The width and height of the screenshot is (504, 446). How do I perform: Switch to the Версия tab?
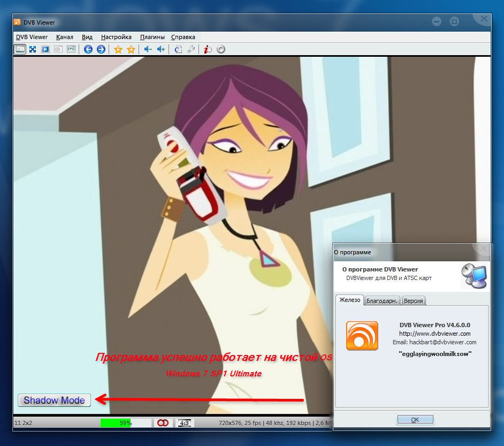pos(414,301)
